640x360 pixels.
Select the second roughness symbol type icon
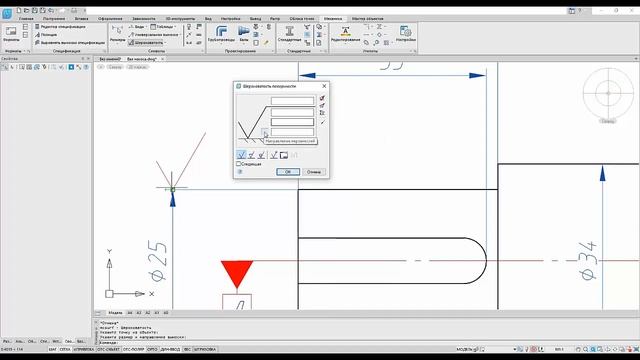[x=251, y=155]
